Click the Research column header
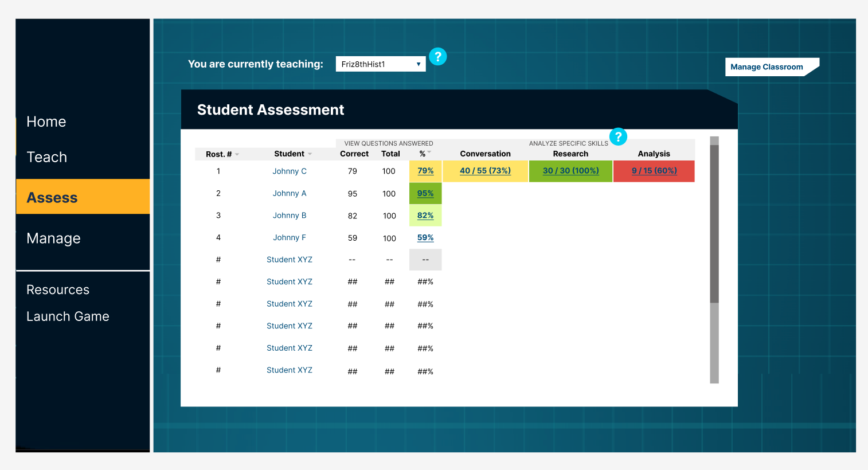Image resolution: width=868 pixels, height=470 pixels. (570, 154)
